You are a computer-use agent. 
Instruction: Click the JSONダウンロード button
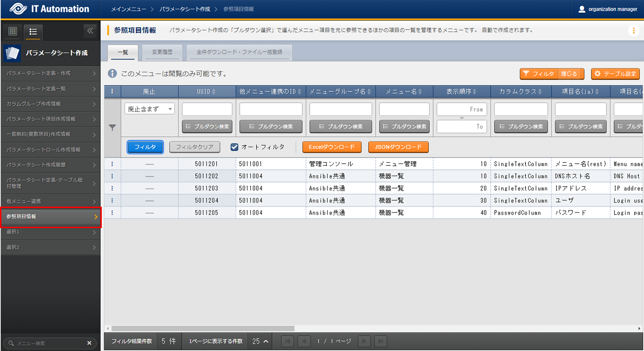(x=398, y=147)
